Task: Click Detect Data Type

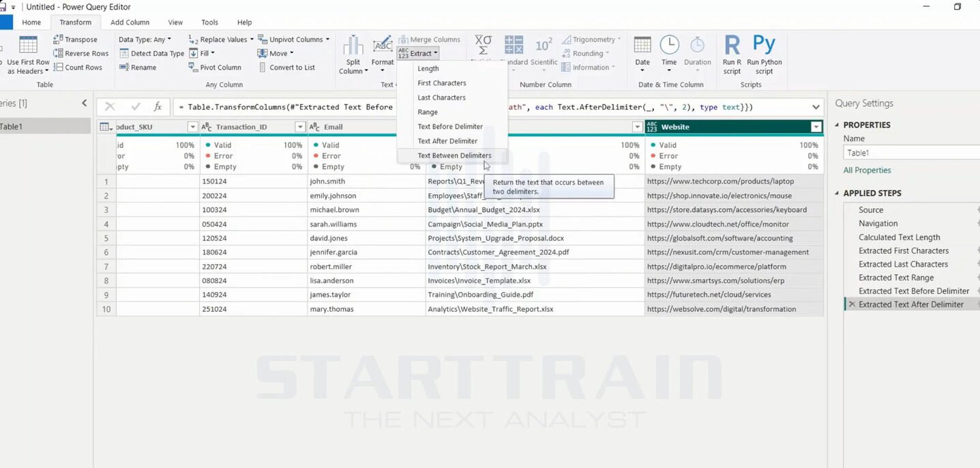Action: click(152, 53)
